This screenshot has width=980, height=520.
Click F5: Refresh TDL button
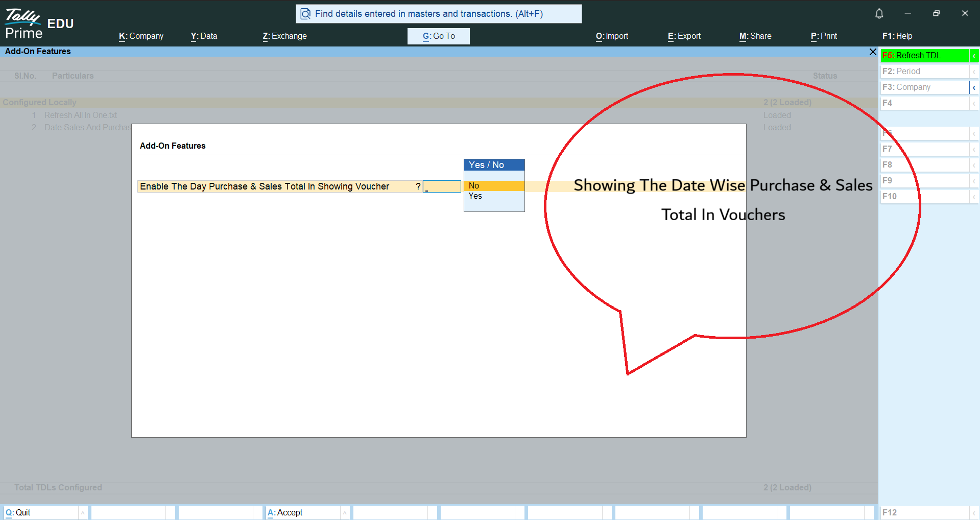point(924,56)
